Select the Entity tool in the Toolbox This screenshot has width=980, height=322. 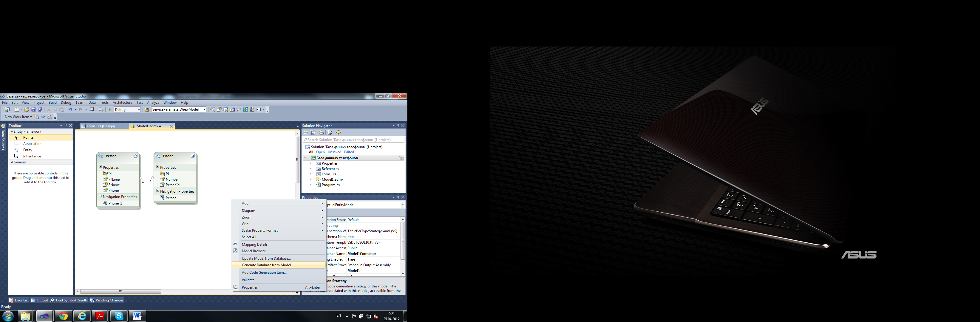40,150
